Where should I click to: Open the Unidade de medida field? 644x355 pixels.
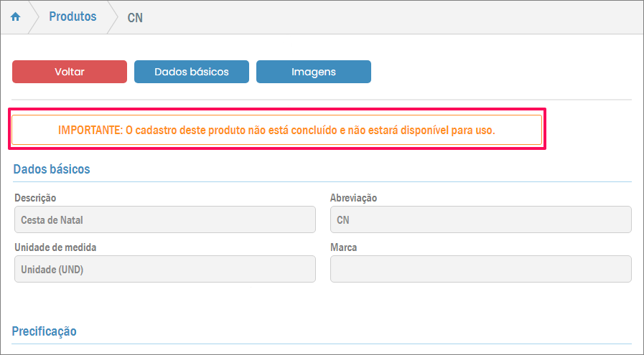pos(164,269)
